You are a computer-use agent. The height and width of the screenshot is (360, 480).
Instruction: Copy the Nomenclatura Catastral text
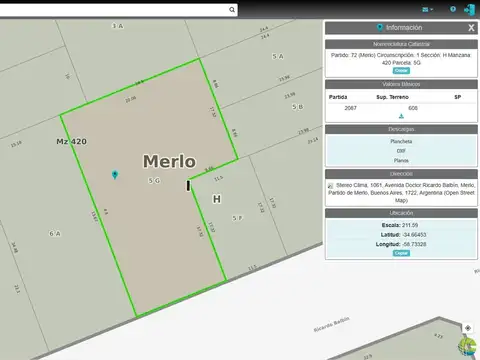tap(401, 71)
